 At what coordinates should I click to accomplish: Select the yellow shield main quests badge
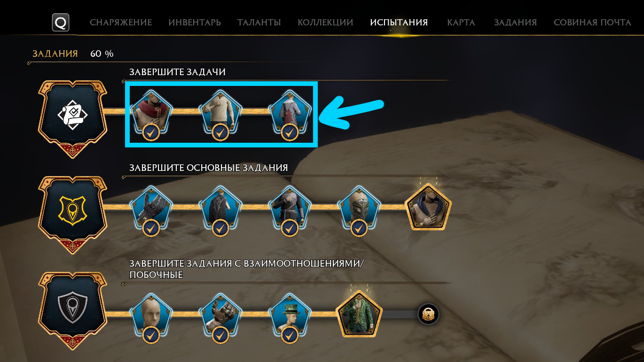(73, 214)
